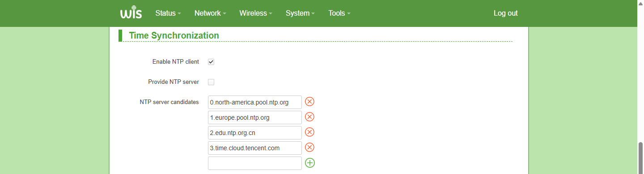Click the NTP server candidates label

tap(169, 102)
